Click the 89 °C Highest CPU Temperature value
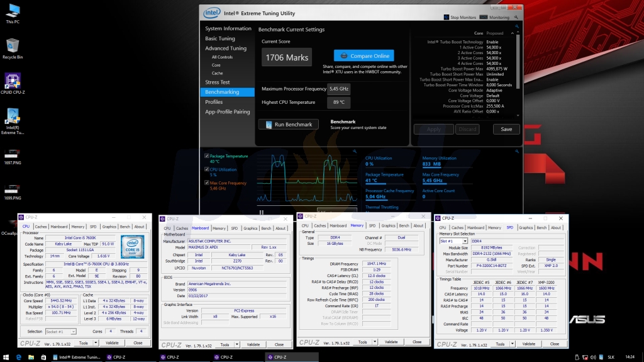The width and height of the screenshot is (644, 362). click(x=339, y=102)
